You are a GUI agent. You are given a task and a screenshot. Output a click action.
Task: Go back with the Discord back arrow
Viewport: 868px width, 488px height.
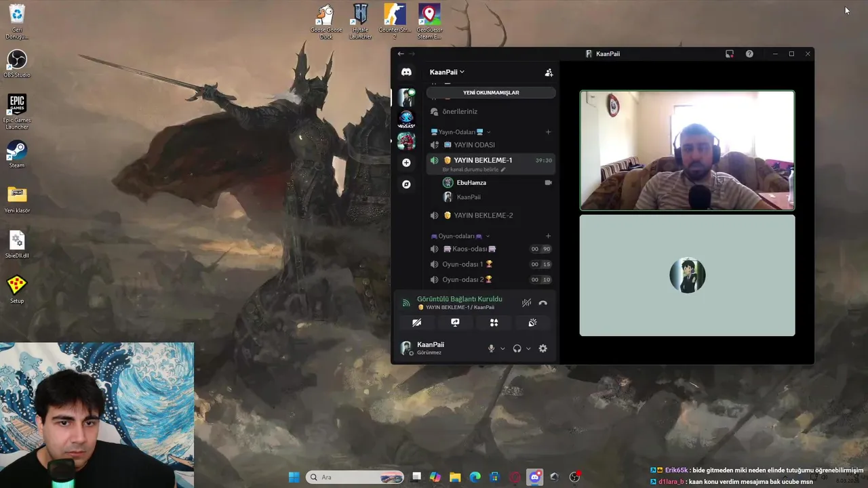[401, 54]
